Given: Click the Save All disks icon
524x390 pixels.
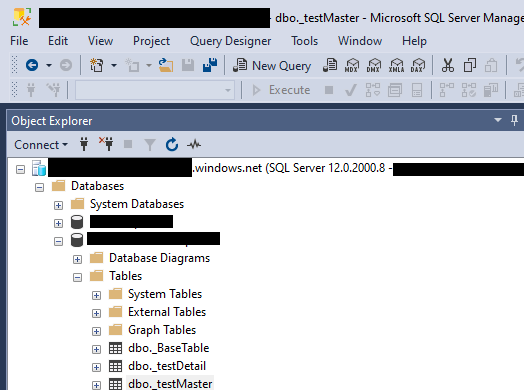Looking at the screenshot, I should click(x=210, y=65).
